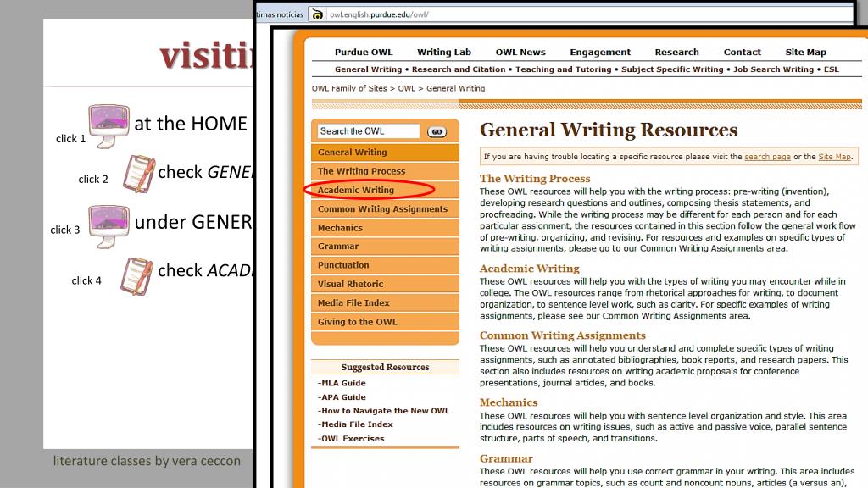Choose Punctuation in the sidebar menu
The width and height of the screenshot is (868, 488).
(386, 265)
